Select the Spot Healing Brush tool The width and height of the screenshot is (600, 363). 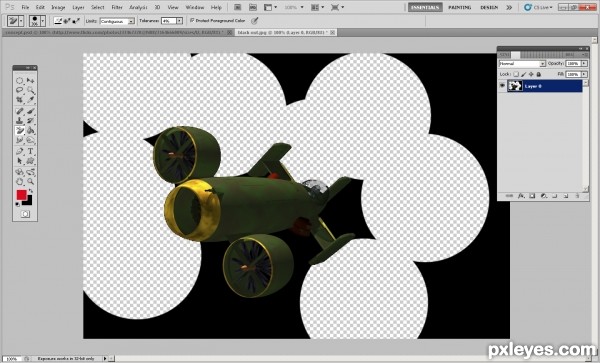20,111
